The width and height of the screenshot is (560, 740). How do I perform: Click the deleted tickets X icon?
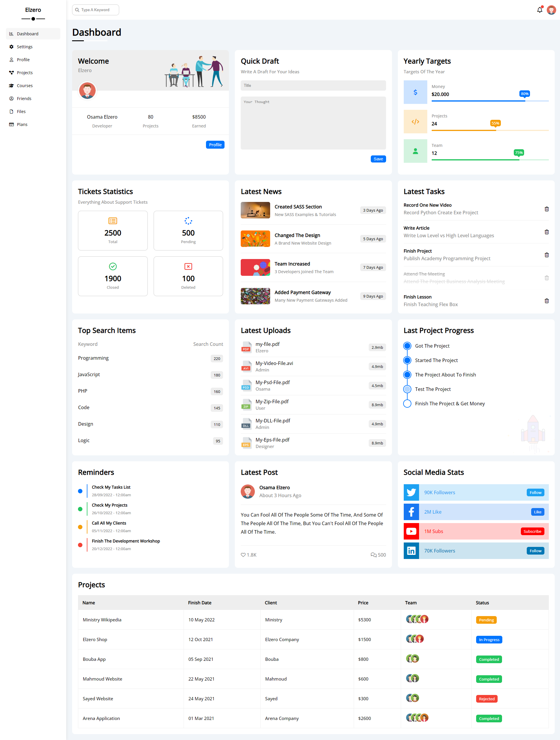pos(188,266)
